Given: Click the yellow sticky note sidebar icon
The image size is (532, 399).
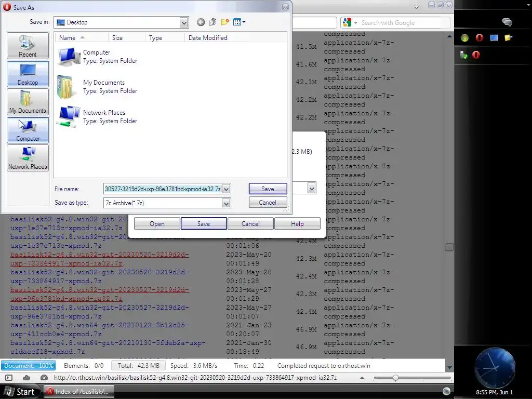Looking at the screenshot, I should [508, 37].
